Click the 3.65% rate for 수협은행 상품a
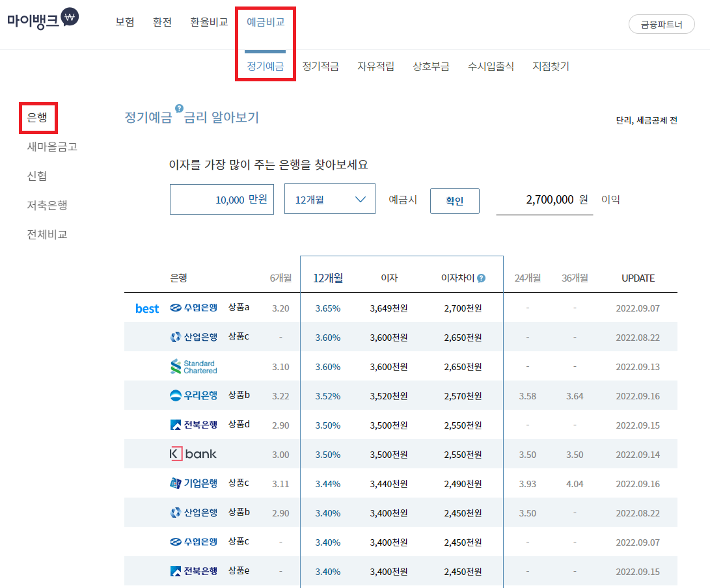 coord(328,308)
